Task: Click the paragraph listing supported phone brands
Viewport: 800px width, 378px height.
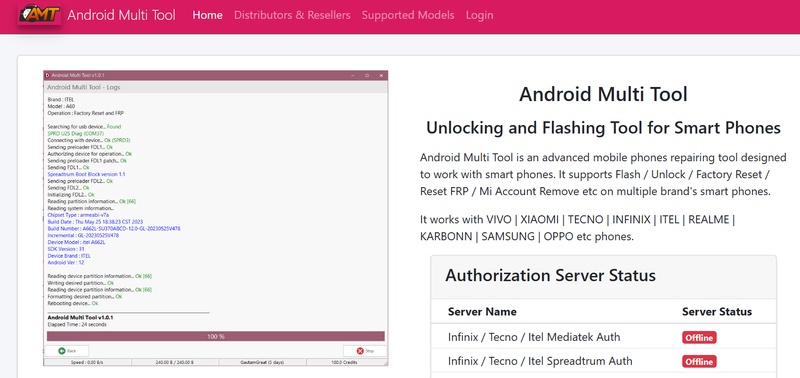Action: point(578,228)
